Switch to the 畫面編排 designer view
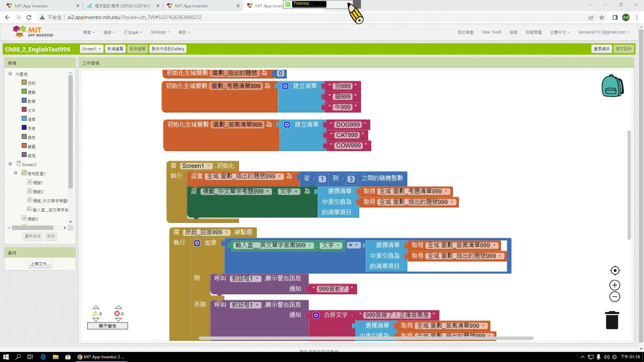 (x=602, y=49)
